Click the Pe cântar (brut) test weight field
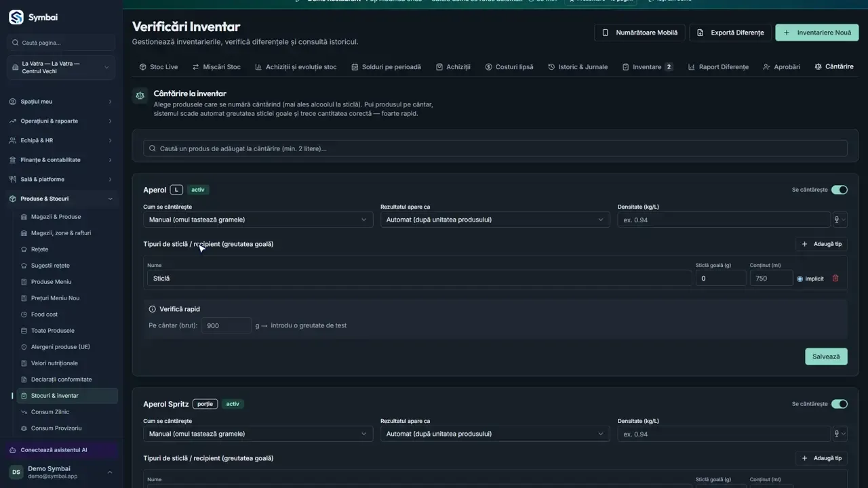Screen dimensions: 868x488 [226, 325]
